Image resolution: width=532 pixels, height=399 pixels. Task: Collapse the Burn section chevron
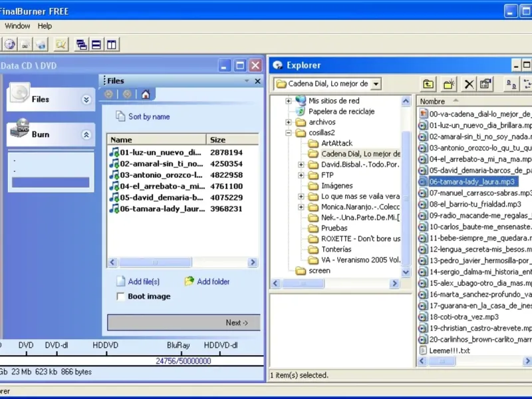86,135
